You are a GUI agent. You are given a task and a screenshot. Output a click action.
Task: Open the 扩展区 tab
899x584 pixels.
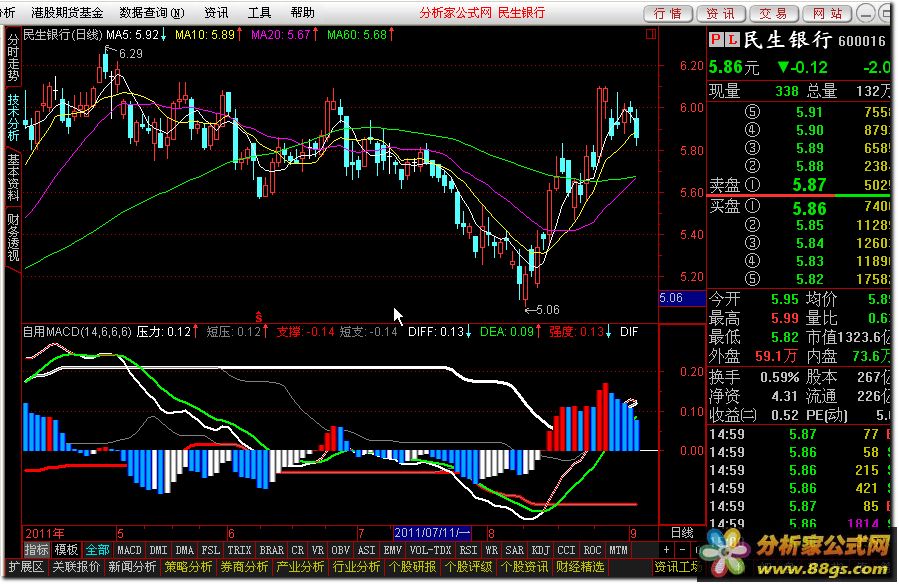tap(26, 567)
